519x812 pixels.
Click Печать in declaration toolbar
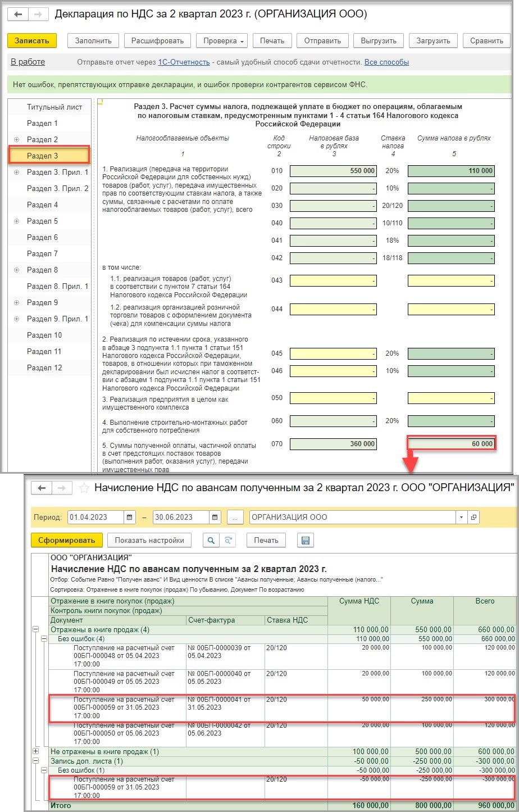(x=272, y=41)
